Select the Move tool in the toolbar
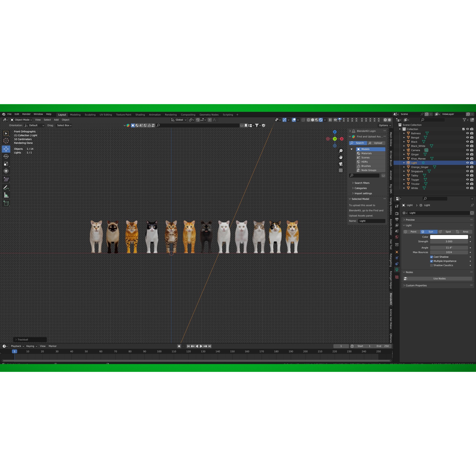This screenshot has width=476, height=476. click(6, 149)
